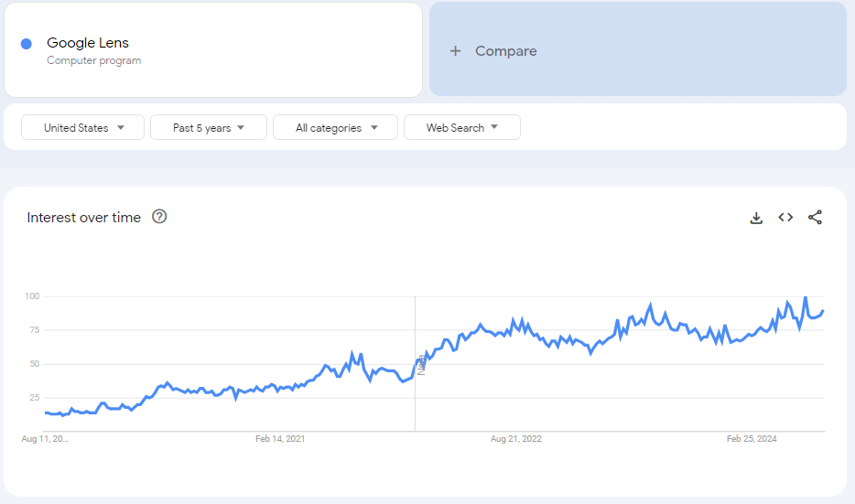Click the 50 y-axis label
The image size is (855, 504).
coord(35,363)
